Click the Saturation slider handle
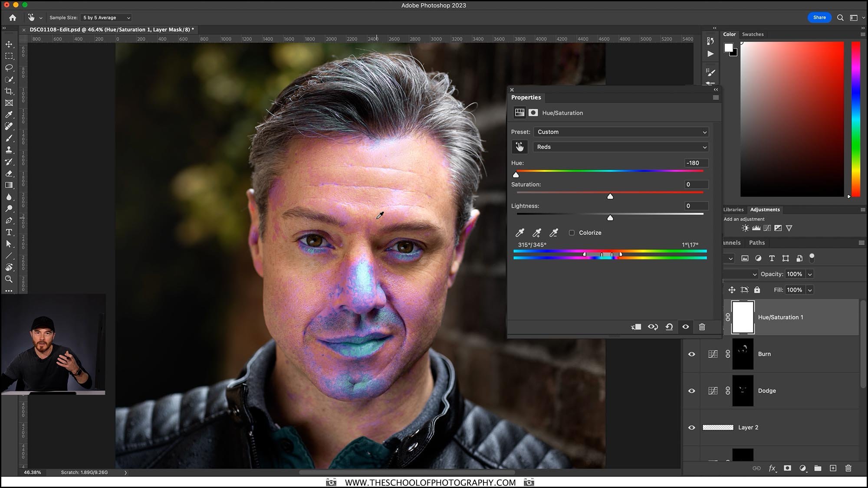This screenshot has height=488, width=868. pyautogui.click(x=610, y=196)
